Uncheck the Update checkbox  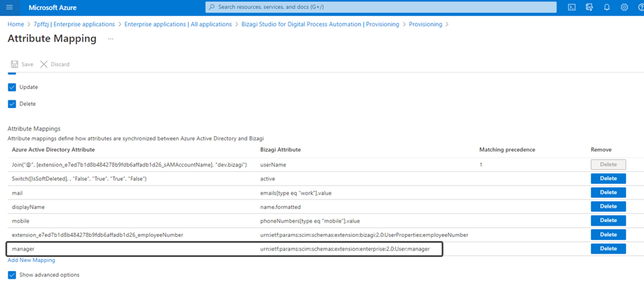coord(12,87)
